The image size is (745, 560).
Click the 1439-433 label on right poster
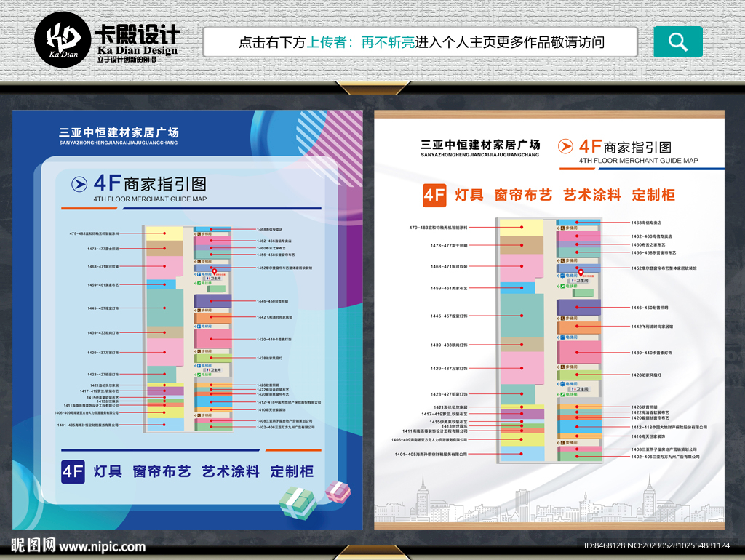tap(449, 345)
